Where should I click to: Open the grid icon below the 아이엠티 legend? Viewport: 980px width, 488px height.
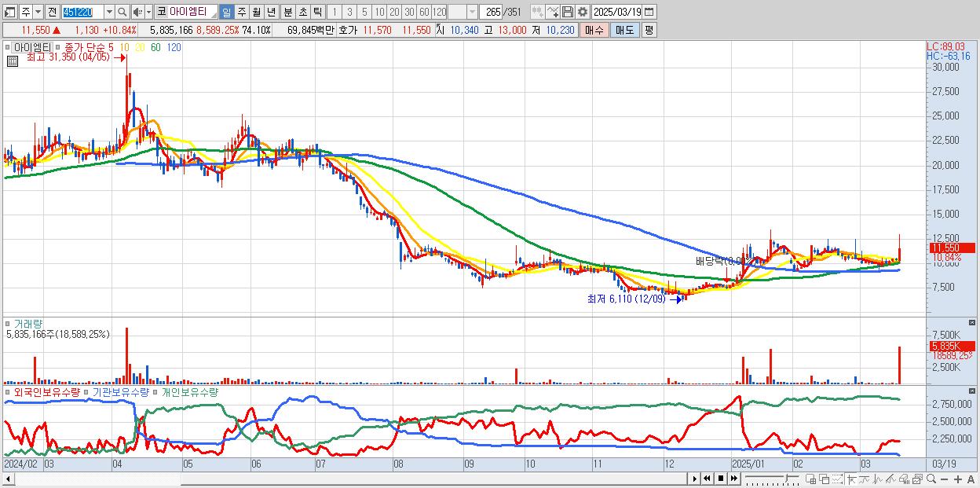11,61
